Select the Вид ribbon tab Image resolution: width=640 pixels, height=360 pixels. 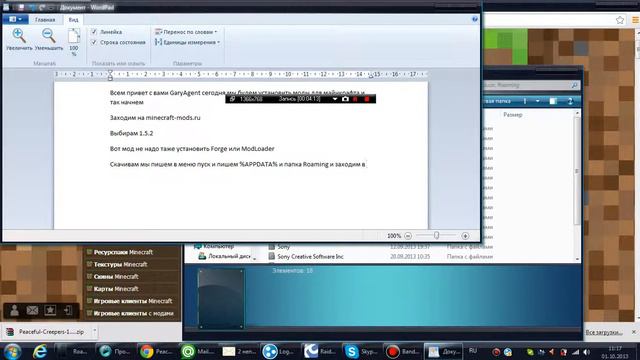(73, 20)
